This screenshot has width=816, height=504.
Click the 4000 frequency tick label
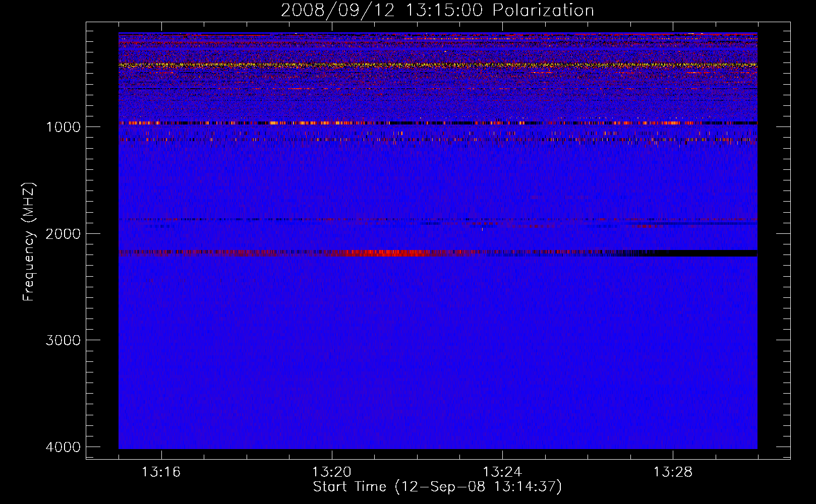point(63,447)
